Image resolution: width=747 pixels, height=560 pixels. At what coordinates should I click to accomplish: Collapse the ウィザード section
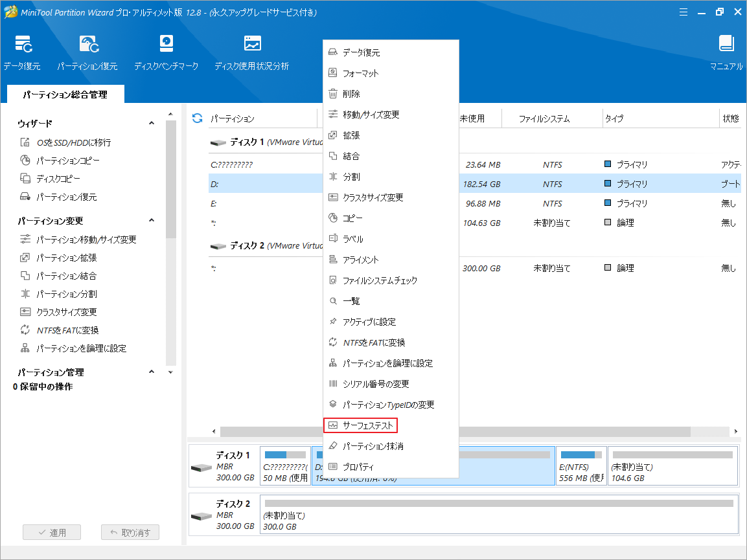(x=152, y=124)
